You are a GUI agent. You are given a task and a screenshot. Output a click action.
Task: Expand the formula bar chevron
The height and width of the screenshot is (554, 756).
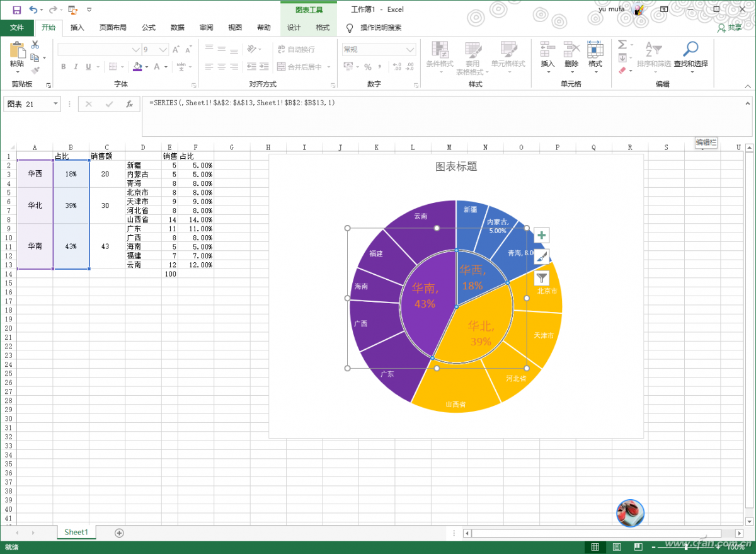pyautogui.click(x=747, y=103)
